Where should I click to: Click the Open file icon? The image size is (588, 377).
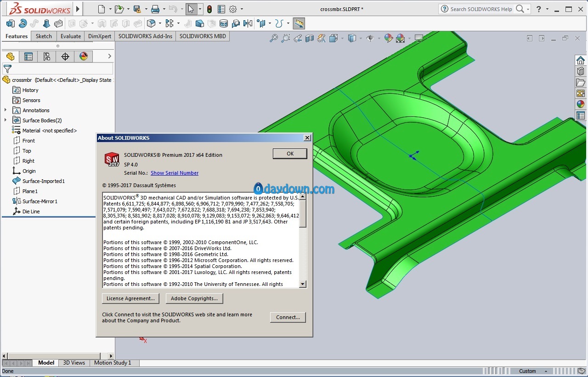(x=119, y=9)
